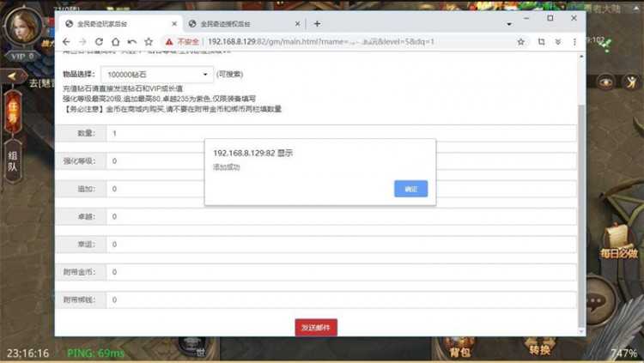Click the game's left collapse arrow
644x363 pixels.
pyautogui.click(x=12, y=76)
